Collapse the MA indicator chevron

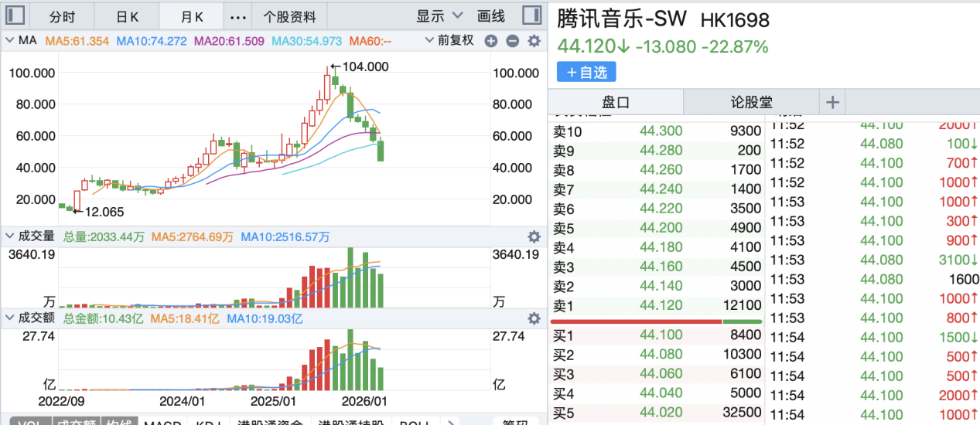pyautogui.click(x=10, y=41)
